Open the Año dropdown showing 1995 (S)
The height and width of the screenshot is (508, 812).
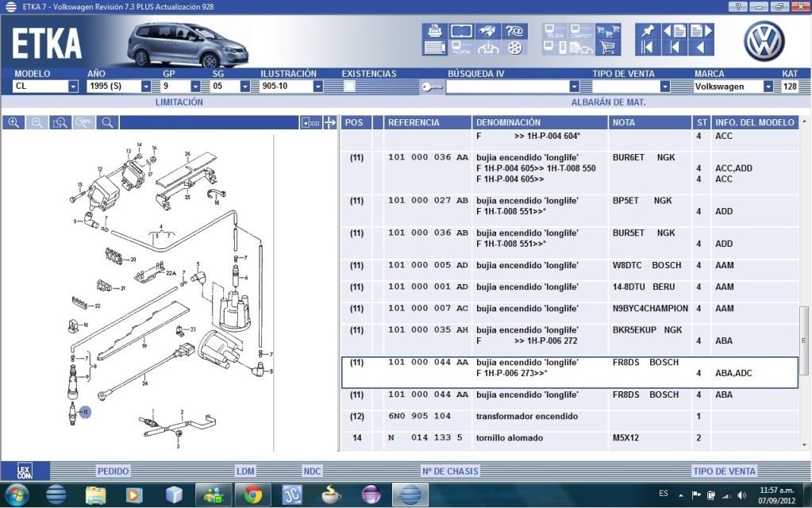pos(146,87)
